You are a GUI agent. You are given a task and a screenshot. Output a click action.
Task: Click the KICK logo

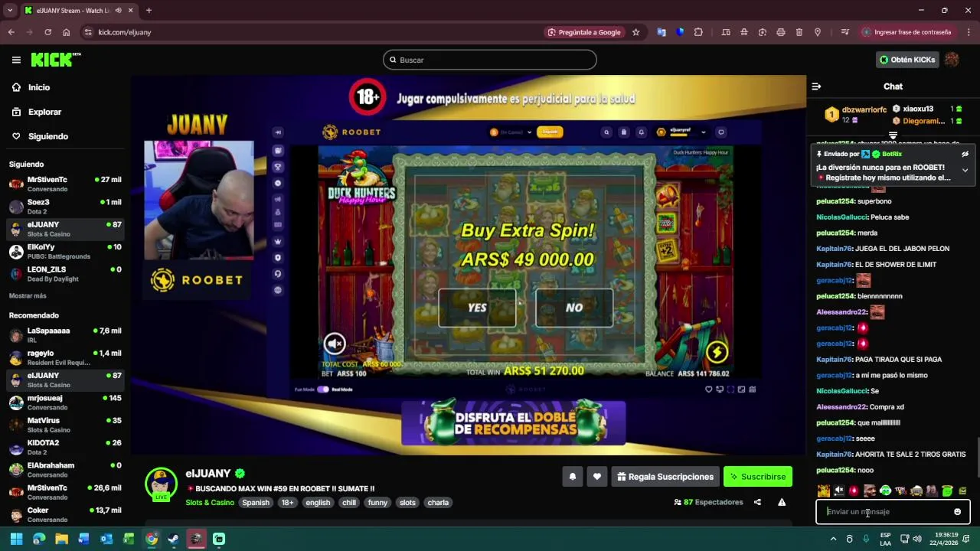tap(55, 60)
